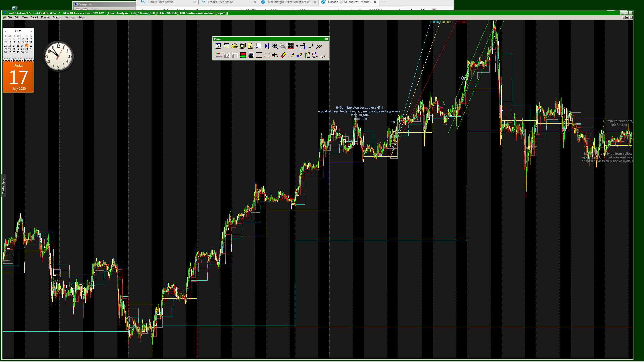644x362 pixels.
Task: Click the green and red dots wave icon
Action: coord(218,55)
